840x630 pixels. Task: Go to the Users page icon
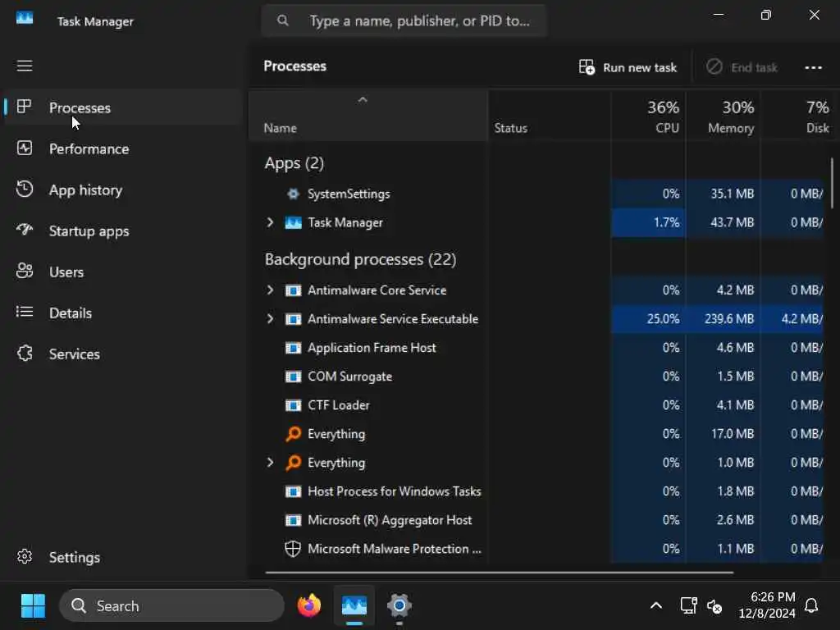25,271
